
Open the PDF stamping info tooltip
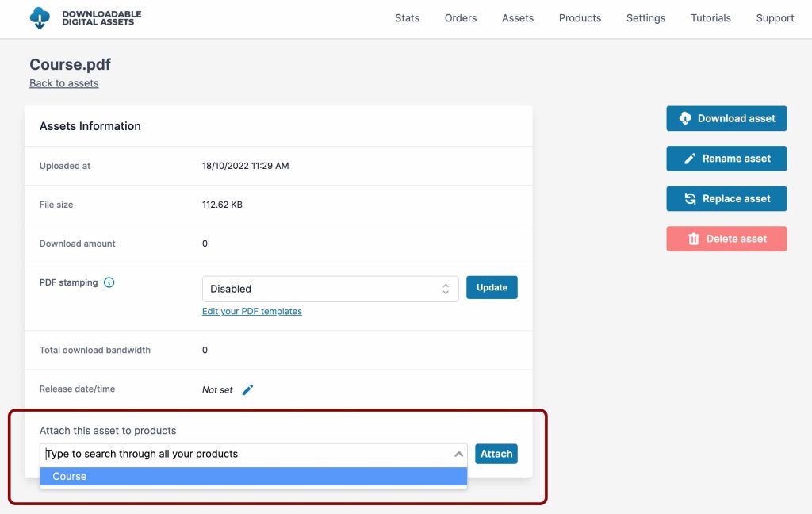click(109, 282)
